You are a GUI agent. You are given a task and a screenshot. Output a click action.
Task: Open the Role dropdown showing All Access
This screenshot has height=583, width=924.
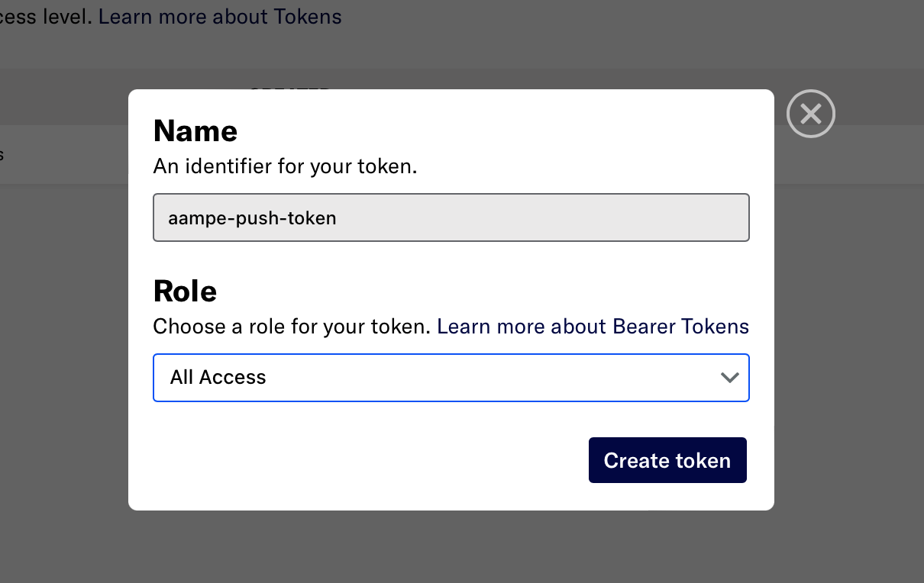click(x=451, y=378)
